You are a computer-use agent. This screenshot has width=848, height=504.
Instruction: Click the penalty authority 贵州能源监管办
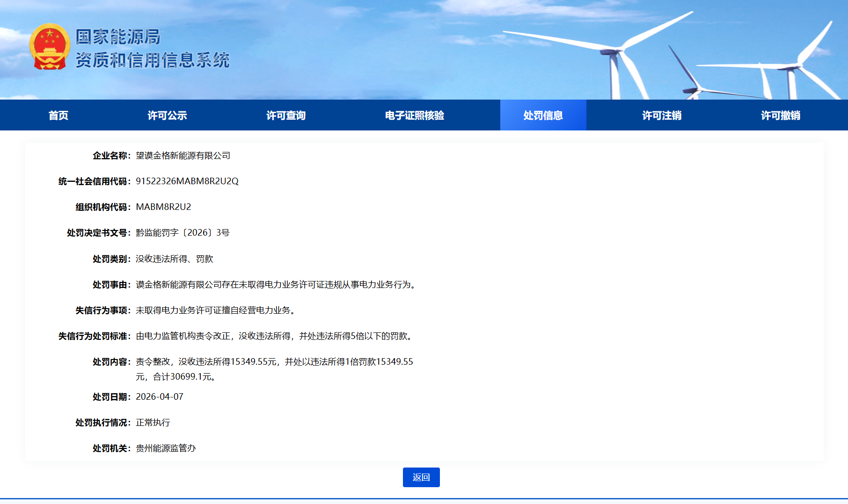click(x=166, y=448)
